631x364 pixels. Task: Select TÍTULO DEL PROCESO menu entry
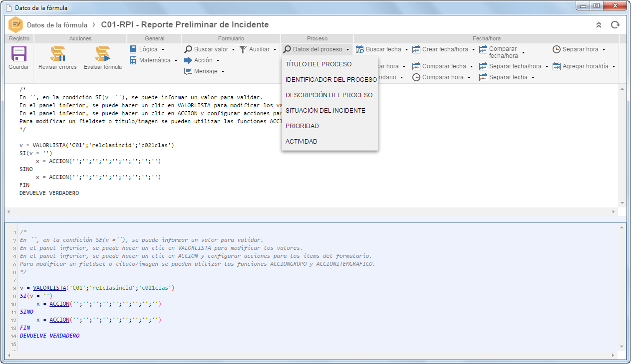click(330, 64)
